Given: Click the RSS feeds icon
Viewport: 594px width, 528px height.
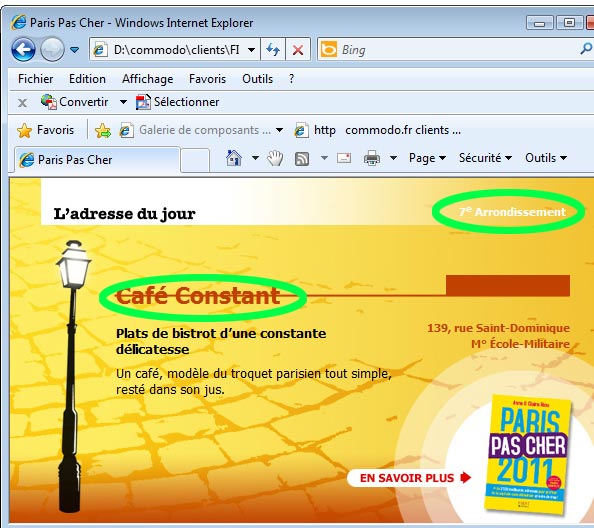Looking at the screenshot, I should (x=302, y=159).
